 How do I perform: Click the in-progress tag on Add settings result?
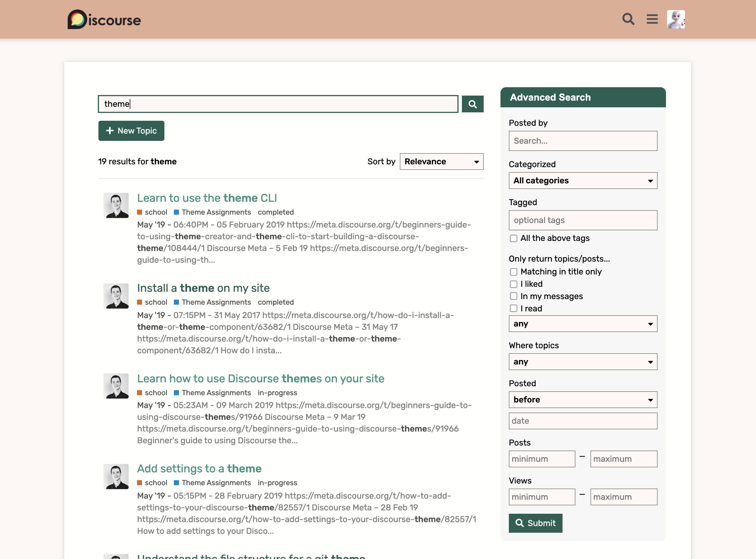[277, 483]
